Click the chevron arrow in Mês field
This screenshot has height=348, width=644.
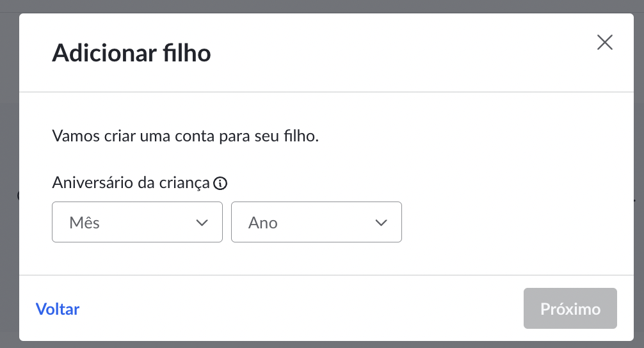202,223
